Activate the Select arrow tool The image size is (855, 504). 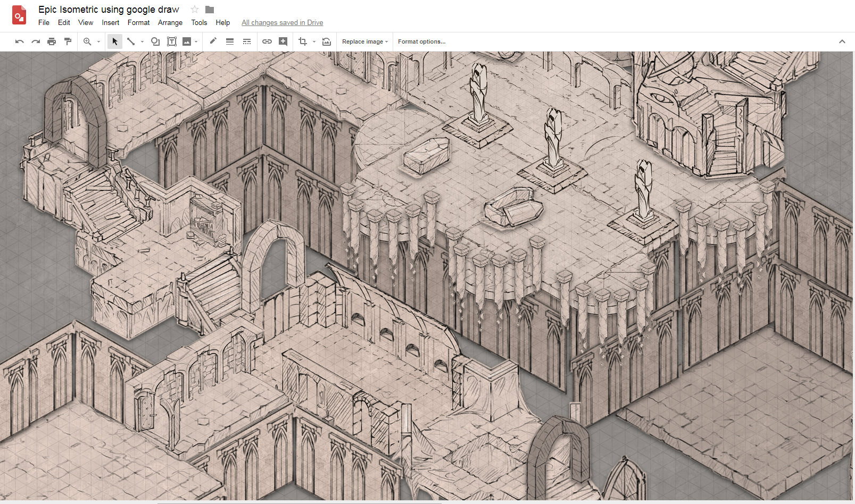pyautogui.click(x=115, y=41)
